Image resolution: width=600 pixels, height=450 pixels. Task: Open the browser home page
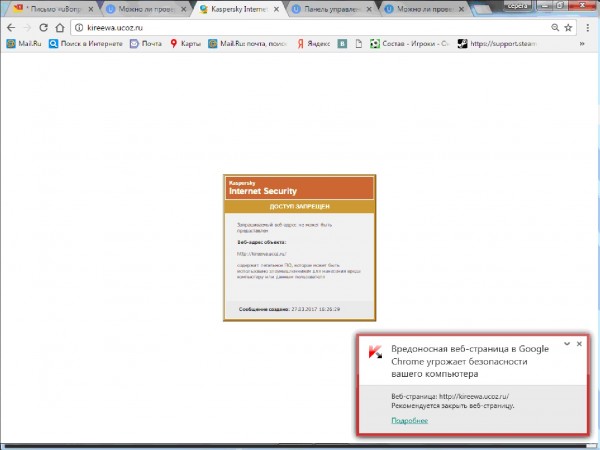coord(60,28)
